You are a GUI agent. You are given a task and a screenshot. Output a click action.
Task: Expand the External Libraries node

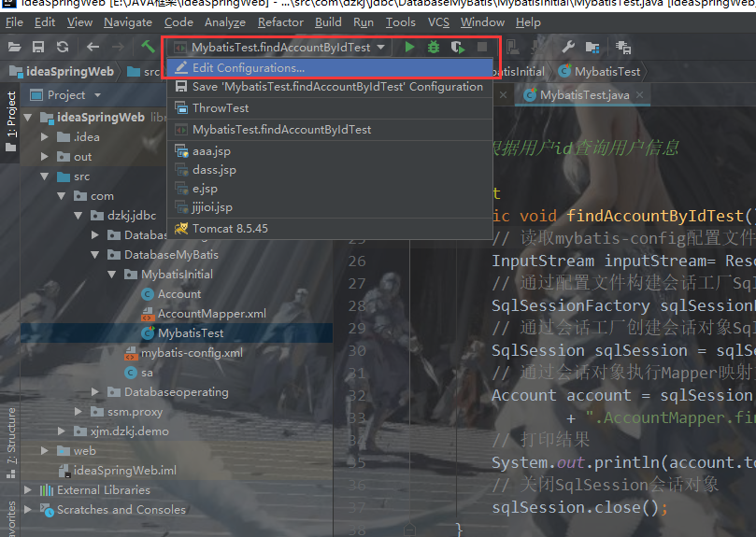[x=27, y=490]
